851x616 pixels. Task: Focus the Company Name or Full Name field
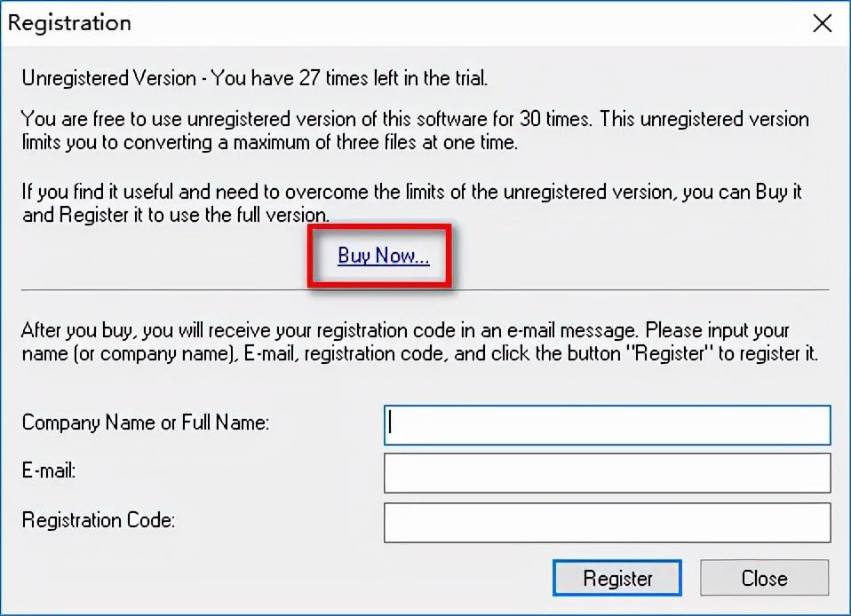coord(607,425)
